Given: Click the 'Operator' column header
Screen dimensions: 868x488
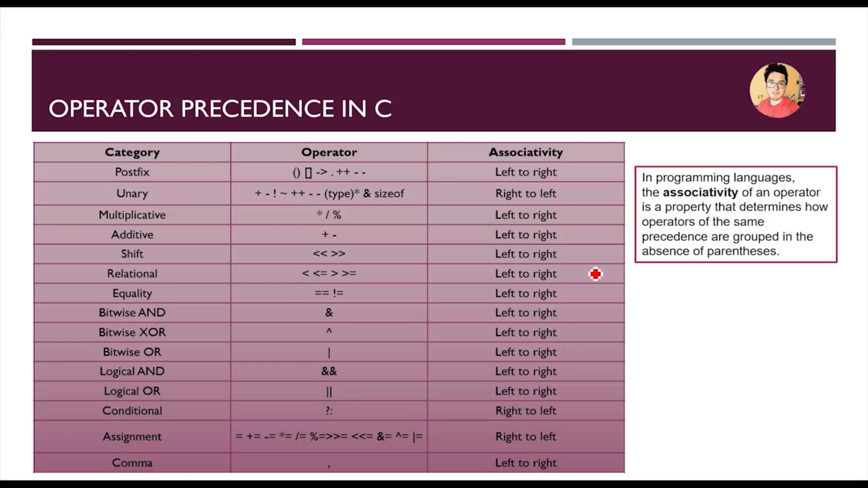Looking at the screenshot, I should point(329,152).
